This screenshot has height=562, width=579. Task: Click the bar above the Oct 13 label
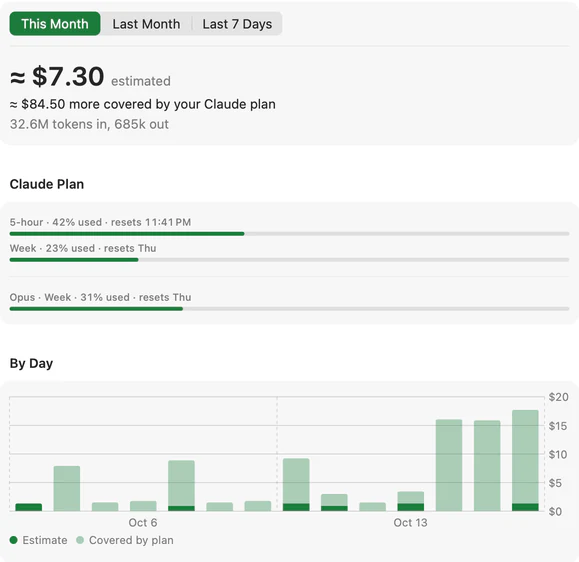click(411, 501)
